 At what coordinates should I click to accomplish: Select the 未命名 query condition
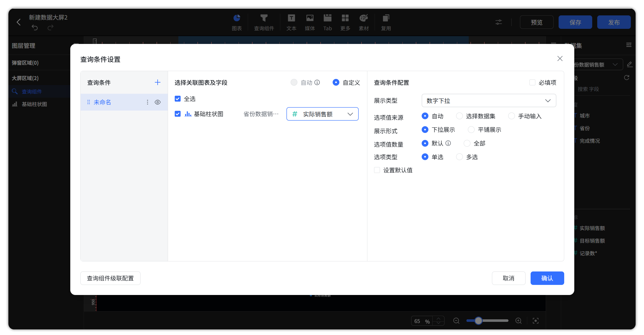(x=124, y=102)
